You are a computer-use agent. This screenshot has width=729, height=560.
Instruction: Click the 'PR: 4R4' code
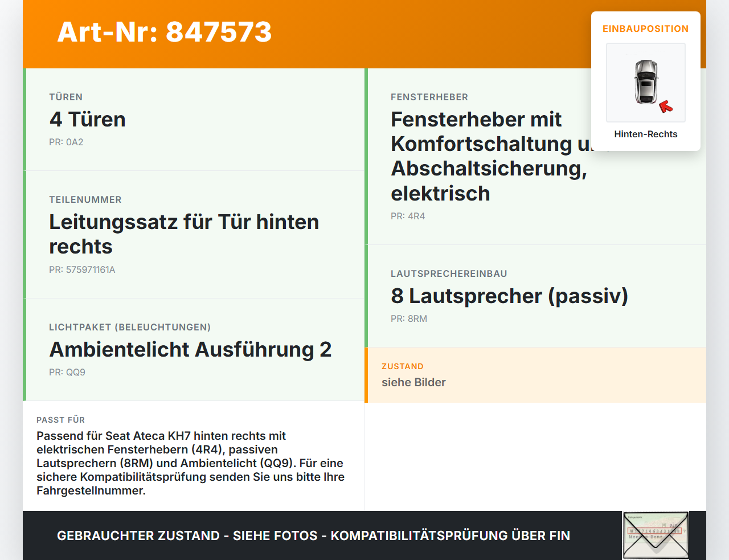tap(408, 216)
